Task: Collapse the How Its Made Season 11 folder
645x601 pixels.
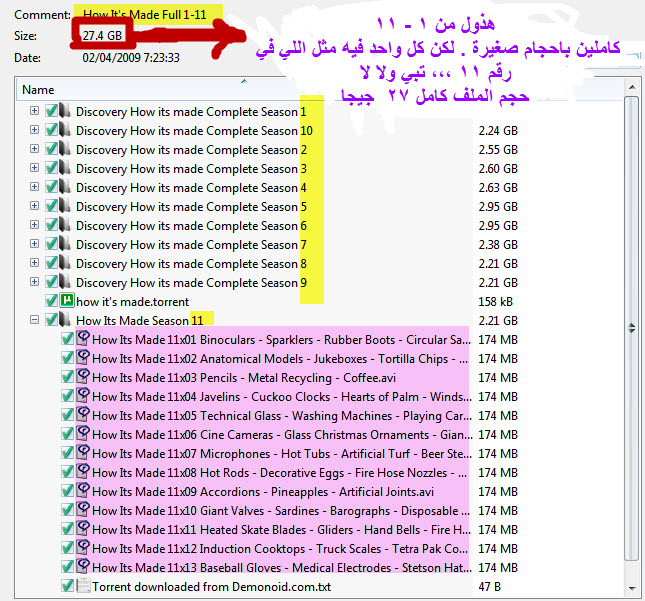Action: coord(35,319)
